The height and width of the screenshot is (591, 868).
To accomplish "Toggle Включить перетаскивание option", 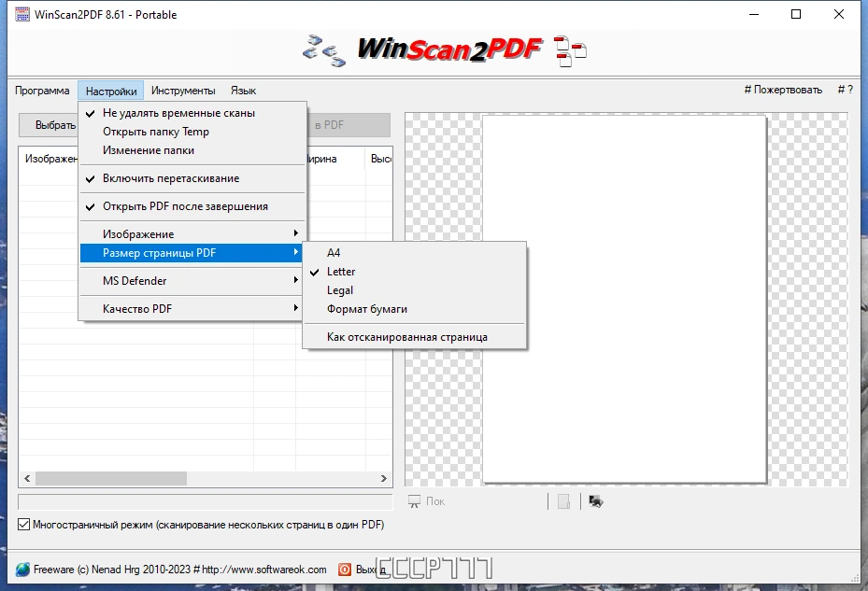I will click(x=192, y=178).
